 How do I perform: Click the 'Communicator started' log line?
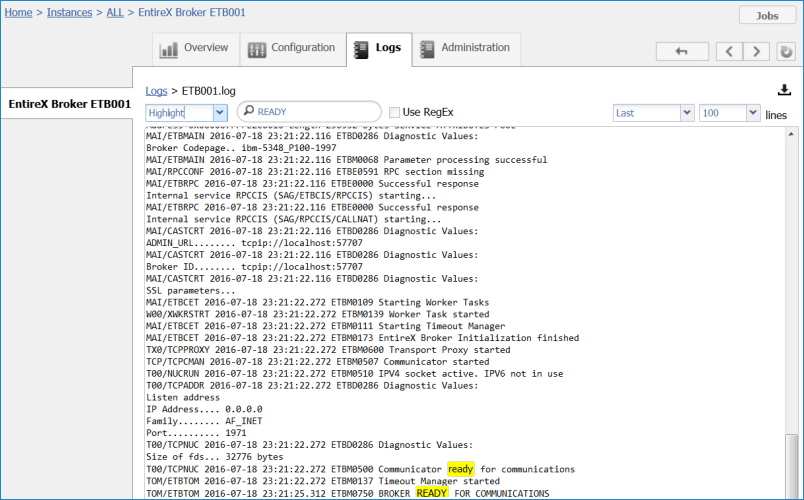pos(317,362)
